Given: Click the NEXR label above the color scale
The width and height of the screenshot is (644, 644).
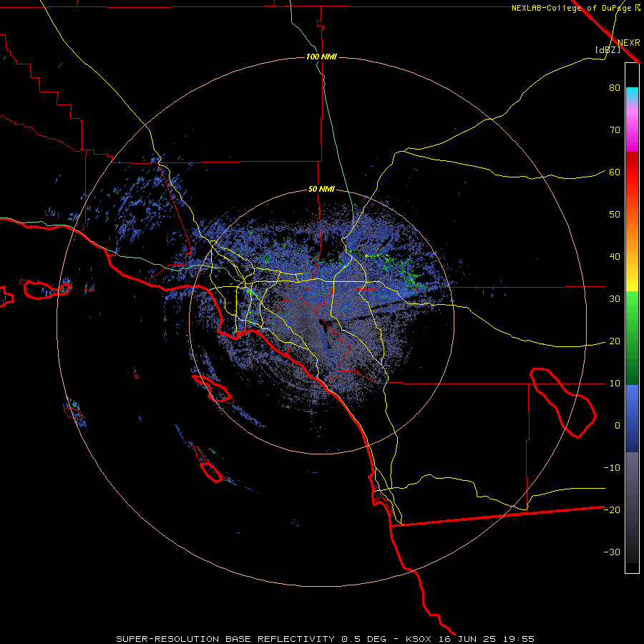Looking at the screenshot, I should [x=629, y=43].
